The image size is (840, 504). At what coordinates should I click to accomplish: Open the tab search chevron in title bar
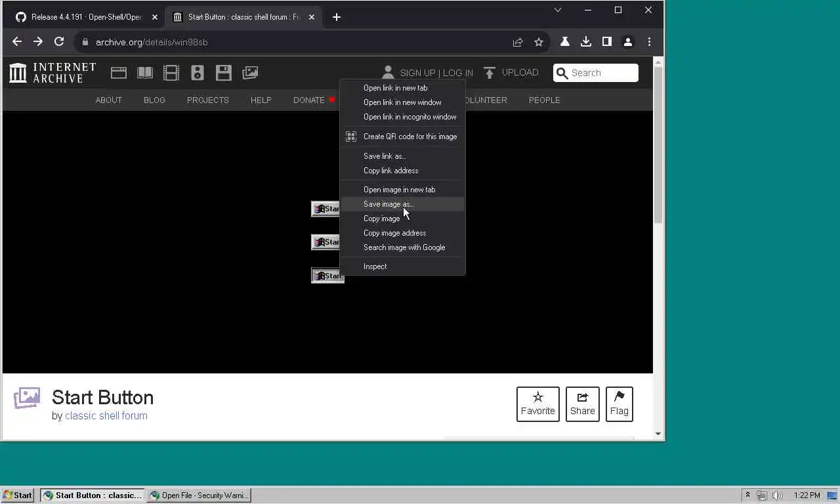[x=558, y=10]
